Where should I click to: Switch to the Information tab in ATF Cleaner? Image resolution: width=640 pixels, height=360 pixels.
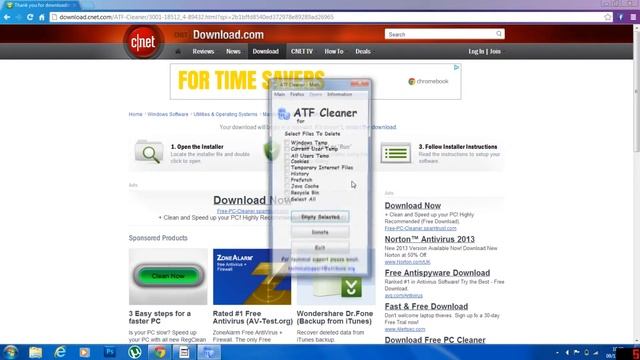[339, 94]
